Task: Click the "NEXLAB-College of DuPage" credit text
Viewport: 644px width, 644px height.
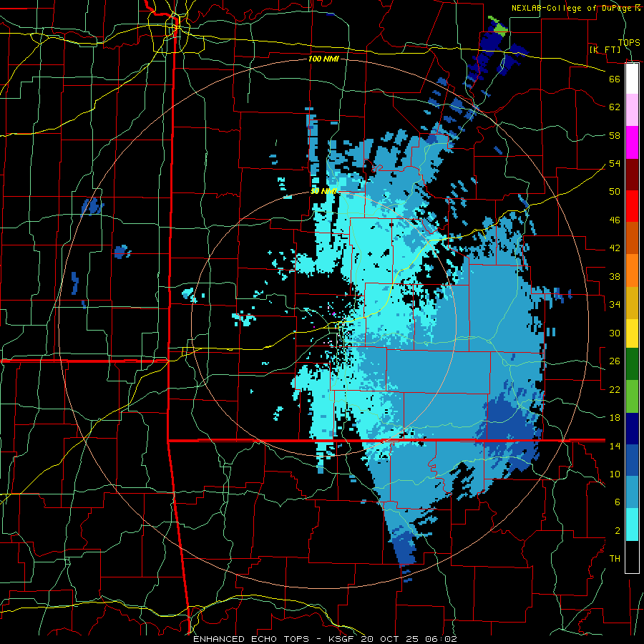Action: tap(572, 8)
